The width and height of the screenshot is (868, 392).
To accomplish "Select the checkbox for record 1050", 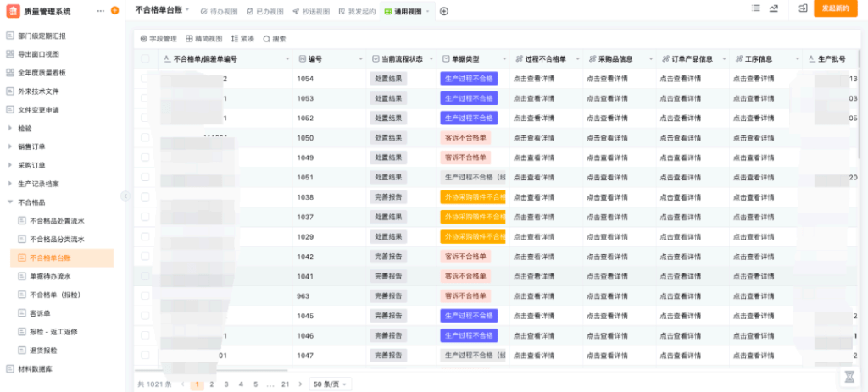I will [x=145, y=137].
